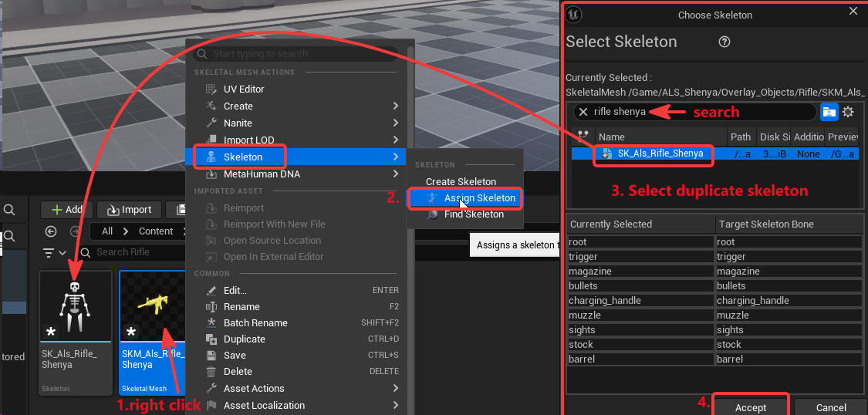Image resolution: width=868 pixels, height=415 pixels.
Task: Open the Nanite submenu entry
Action: [x=238, y=123]
